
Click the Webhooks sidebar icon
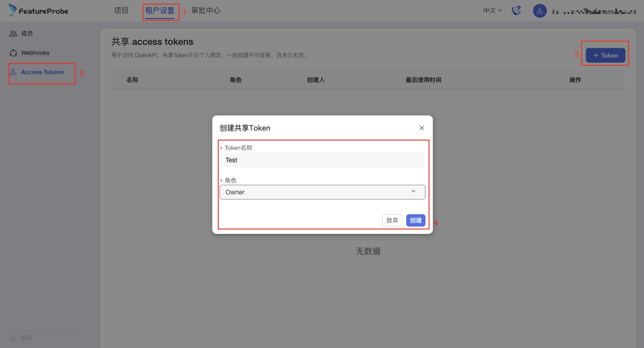[x=13, y=53]
